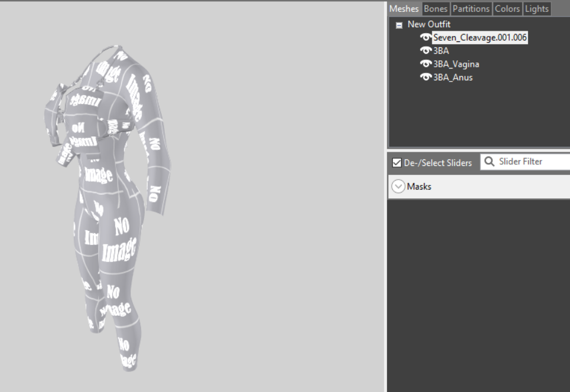Screen dimensions: 570x392
Task: Open the Partitions tab
Action: (x=471, y=8)
